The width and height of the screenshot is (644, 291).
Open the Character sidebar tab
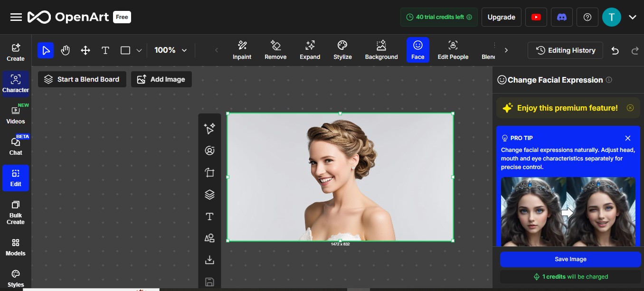(x=16, y=84)
